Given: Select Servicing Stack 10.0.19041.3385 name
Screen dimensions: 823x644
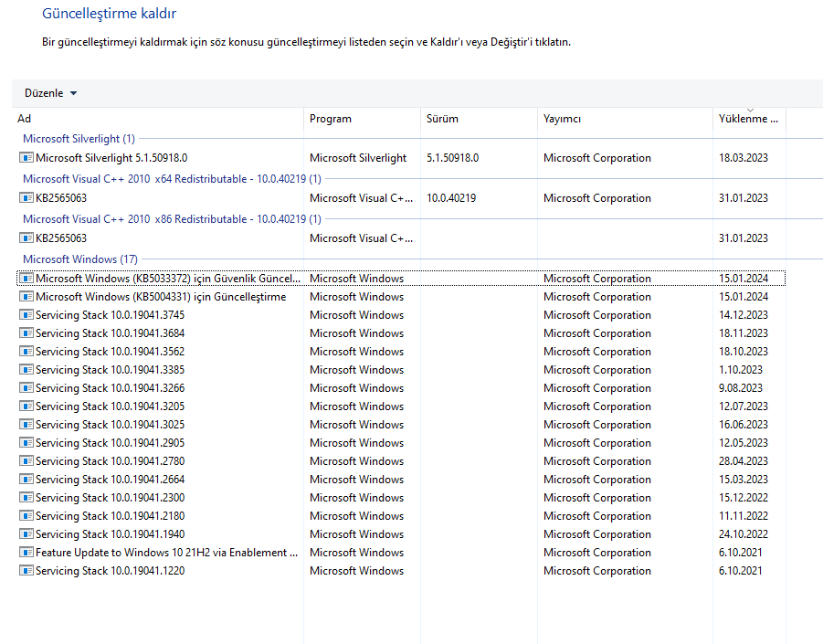Looking at the screenshot, I should (x=111, y=369).
